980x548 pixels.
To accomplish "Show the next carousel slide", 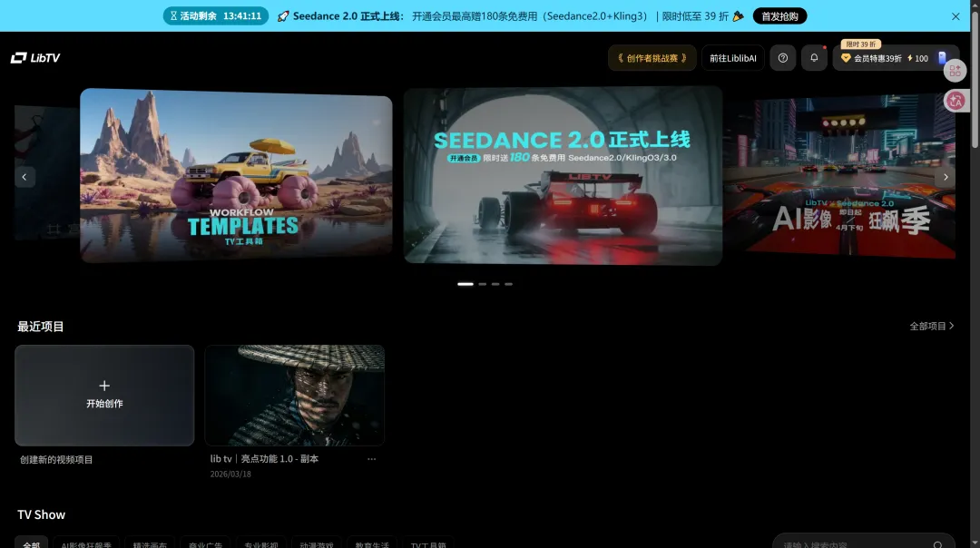I will coord(945,177).
